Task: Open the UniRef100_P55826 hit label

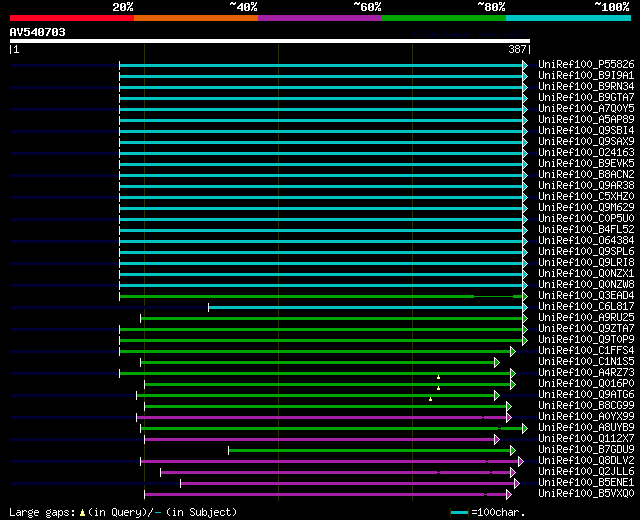Action: pos(586,64)
